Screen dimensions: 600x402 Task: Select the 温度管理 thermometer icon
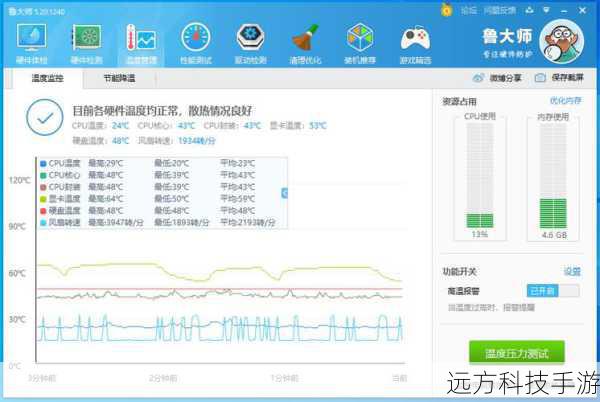point(141,37)
